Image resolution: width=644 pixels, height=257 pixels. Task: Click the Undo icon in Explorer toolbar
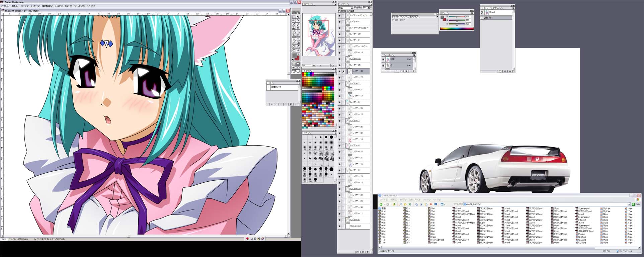[x=436, y=204]
